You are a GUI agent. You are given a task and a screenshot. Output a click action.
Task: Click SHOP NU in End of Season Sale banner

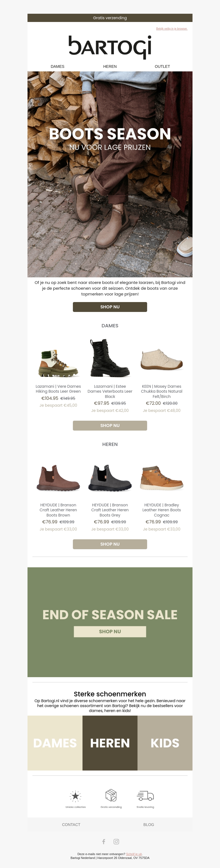110,632
